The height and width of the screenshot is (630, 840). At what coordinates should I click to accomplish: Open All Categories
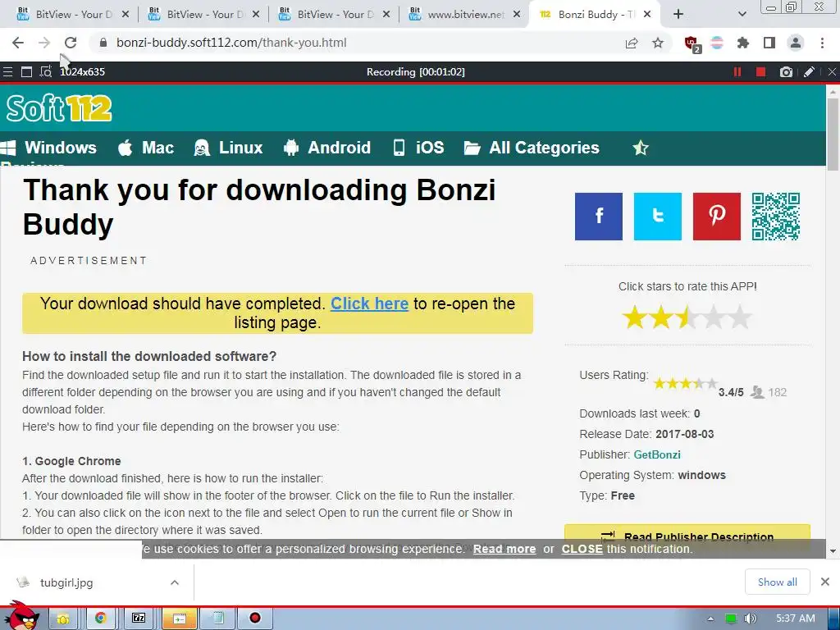[x=532, y=148]
